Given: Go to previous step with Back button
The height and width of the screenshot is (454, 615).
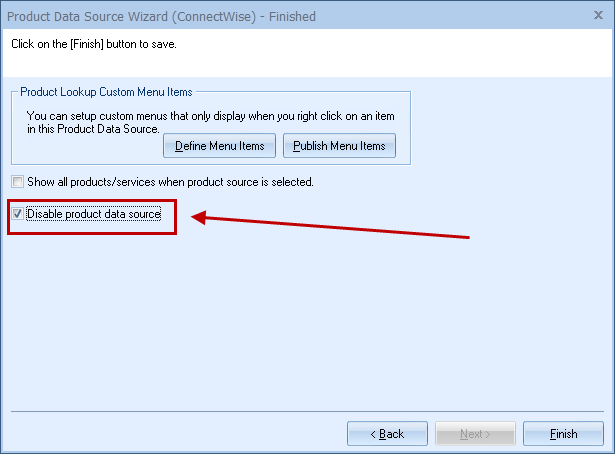Looking at the screenshot, I should (x=387, y=434).
